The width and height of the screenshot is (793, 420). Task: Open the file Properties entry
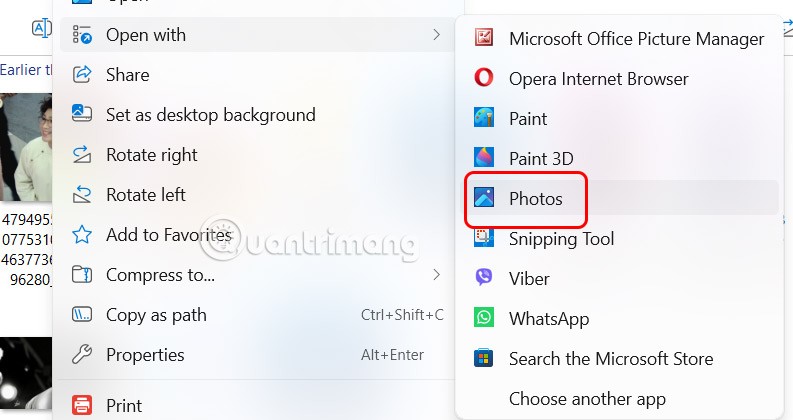[145, 355]
